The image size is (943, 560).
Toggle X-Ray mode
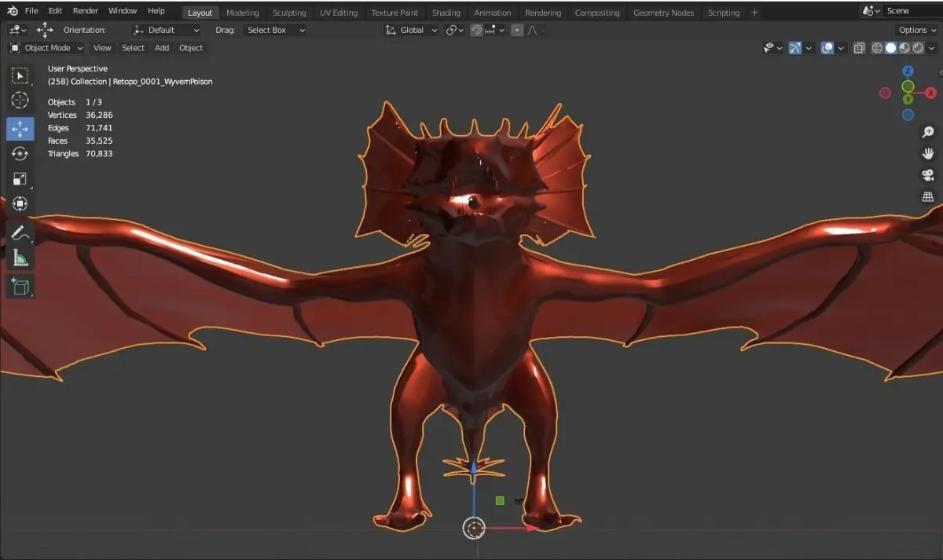(x=859, y=48)
